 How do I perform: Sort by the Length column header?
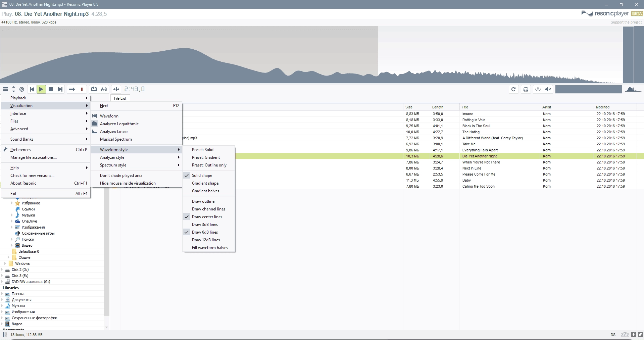(x=444, y=107)
